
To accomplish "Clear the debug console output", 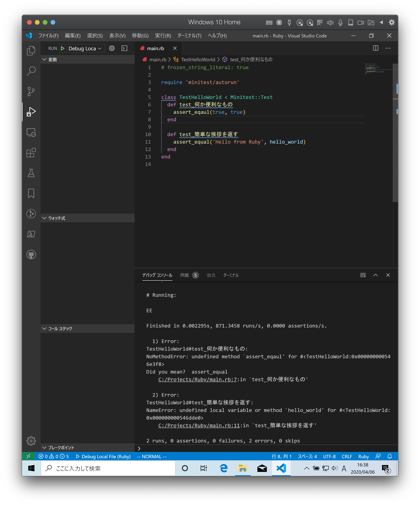I will click(363, 275).
